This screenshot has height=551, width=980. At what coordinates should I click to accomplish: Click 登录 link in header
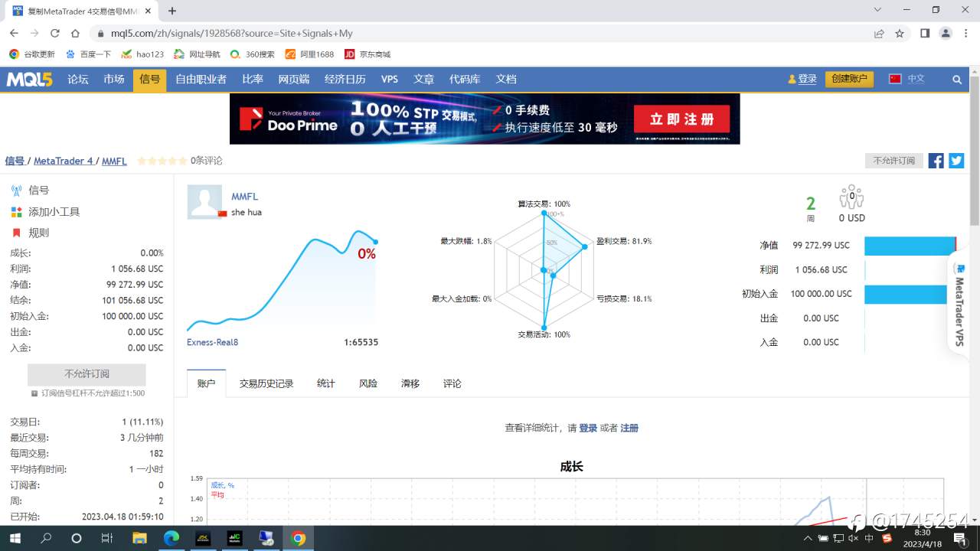(x=807, y=79)
